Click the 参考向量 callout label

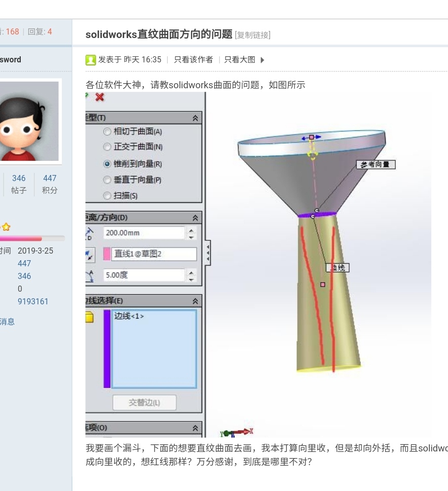[376, 165]
